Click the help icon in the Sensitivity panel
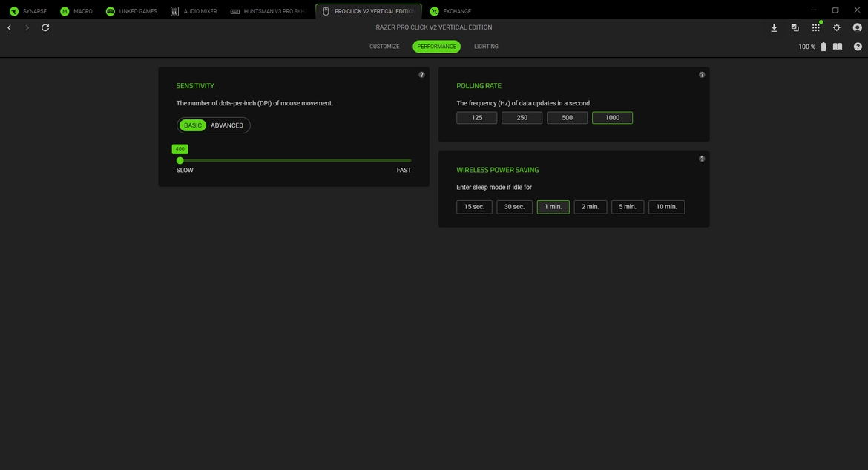This screenshot has width=868, height=470. (x=421, y=75)
